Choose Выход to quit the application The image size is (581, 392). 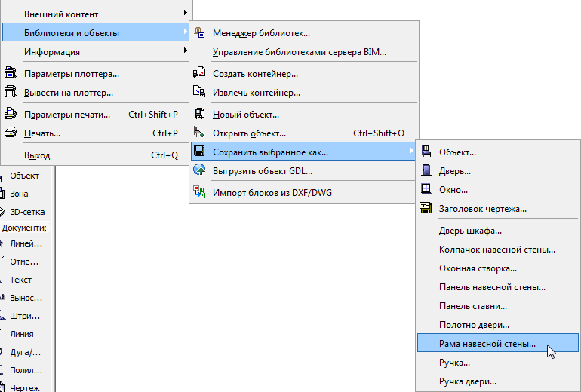pyautogui.click(x=37, y=155)
